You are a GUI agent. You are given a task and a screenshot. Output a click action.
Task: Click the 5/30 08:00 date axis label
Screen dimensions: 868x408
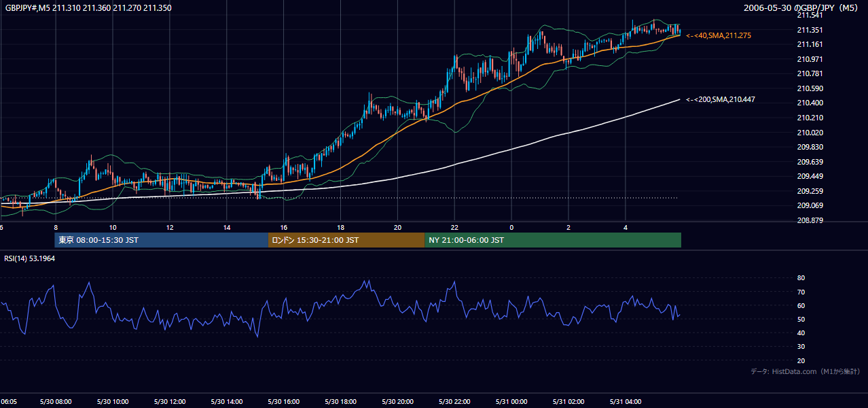[x=55, y=402]
